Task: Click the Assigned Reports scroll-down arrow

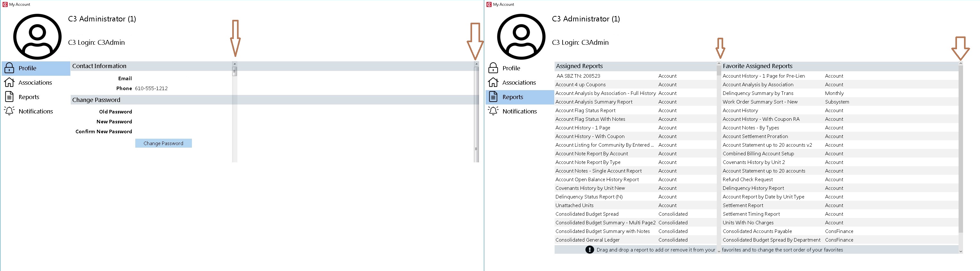Action: pos(719,251)
